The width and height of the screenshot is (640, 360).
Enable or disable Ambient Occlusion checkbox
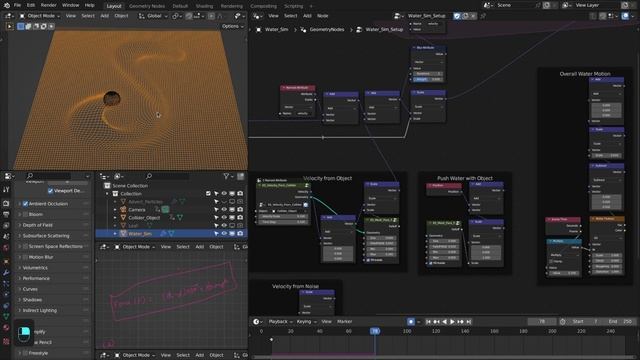click(x=25, y=203)
